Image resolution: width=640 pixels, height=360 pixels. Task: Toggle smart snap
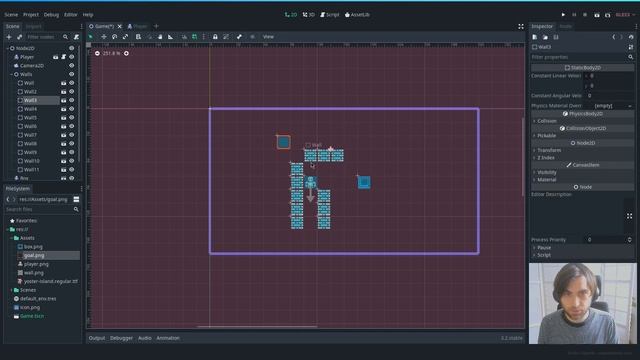point(184,37)
